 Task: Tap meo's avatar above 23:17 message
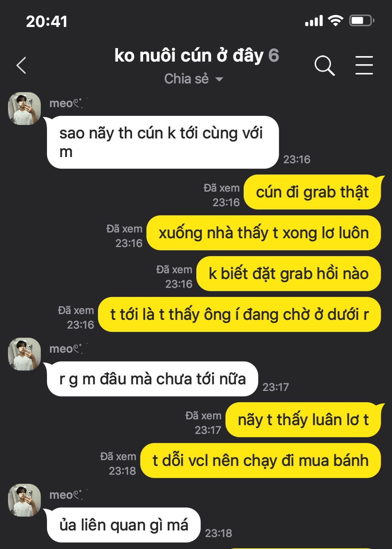click(x=24, y=354)
